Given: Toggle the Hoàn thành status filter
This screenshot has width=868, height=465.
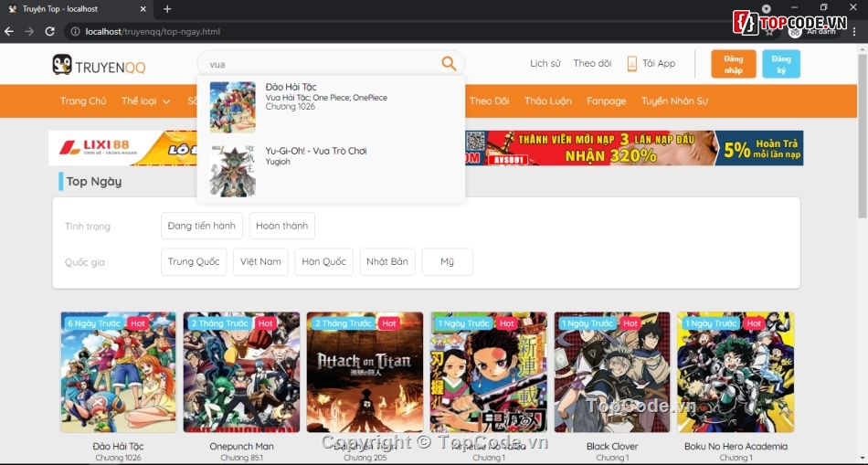Looking at the screenshot, I should tap(281, 226).
